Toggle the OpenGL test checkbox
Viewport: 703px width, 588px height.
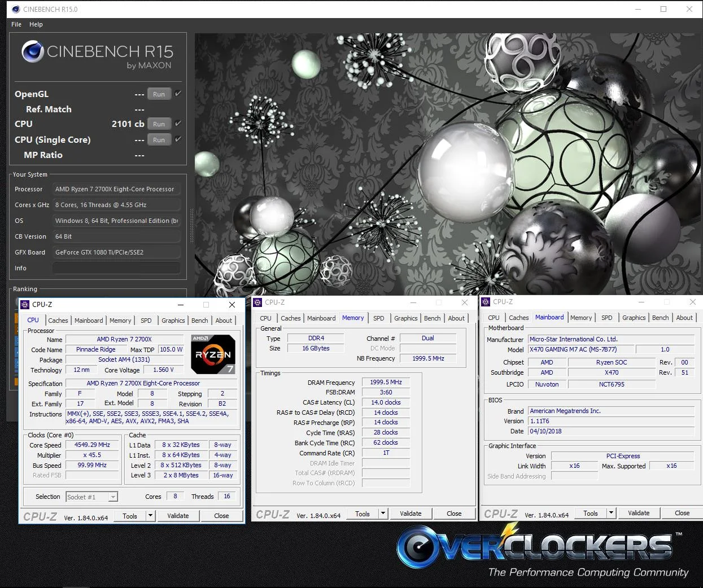pos(178,94)
